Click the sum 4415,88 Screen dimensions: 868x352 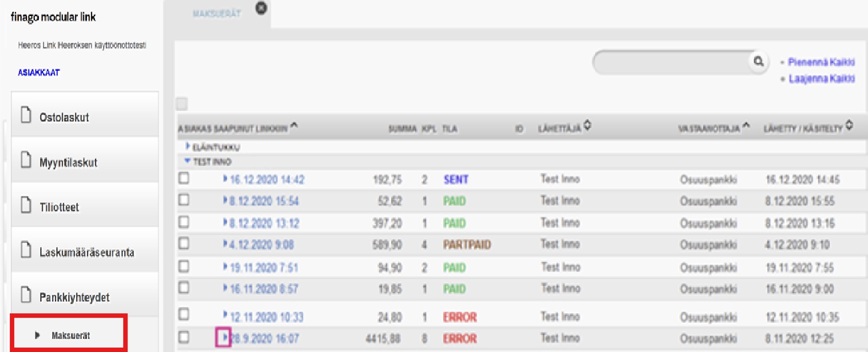tap(383, 339)
